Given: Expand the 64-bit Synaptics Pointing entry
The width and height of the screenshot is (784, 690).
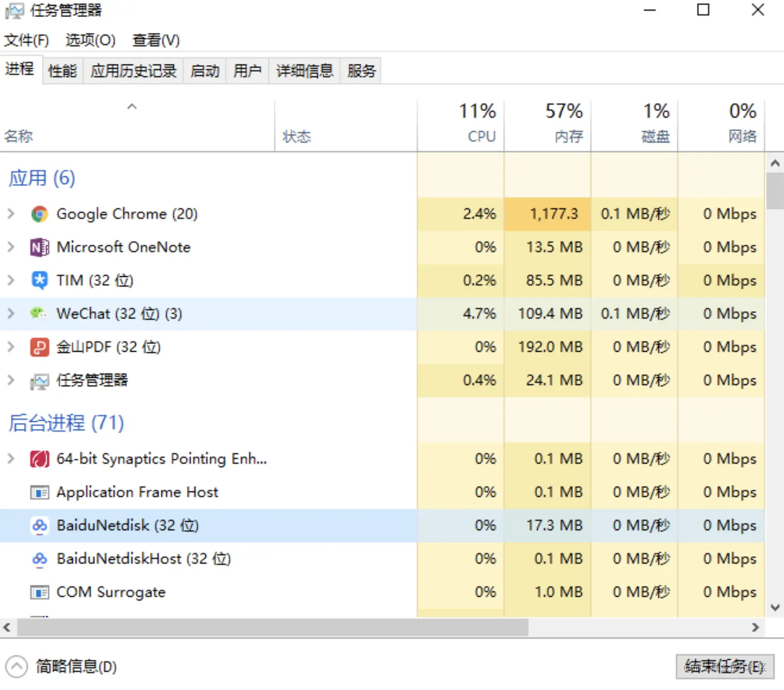Looking at the screenshot, I should (11, 459).
